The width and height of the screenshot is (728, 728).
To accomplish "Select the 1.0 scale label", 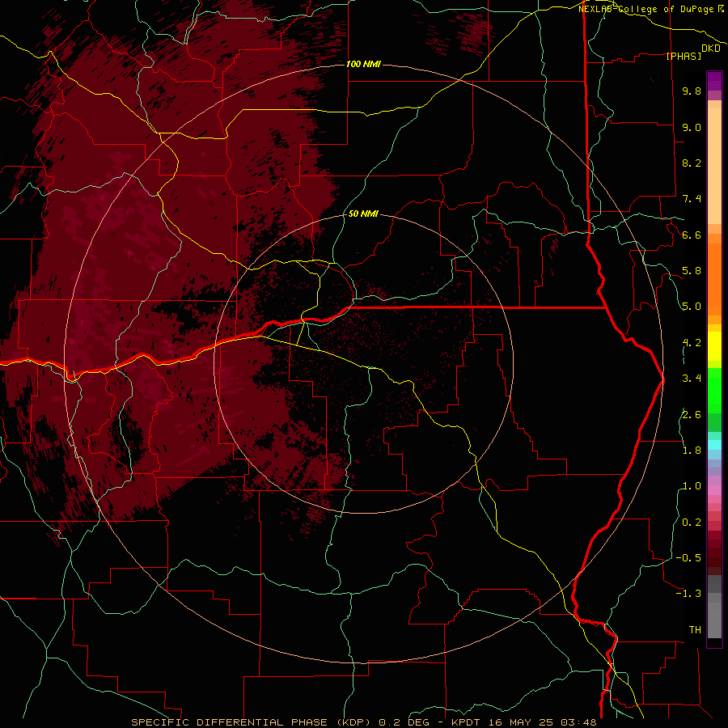I will 692,486.
